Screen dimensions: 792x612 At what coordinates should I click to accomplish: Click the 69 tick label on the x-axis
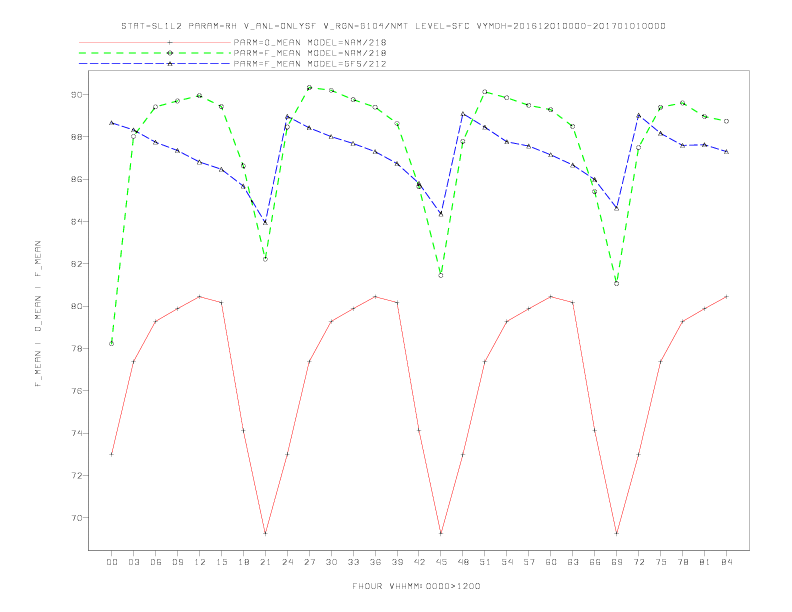617,562
